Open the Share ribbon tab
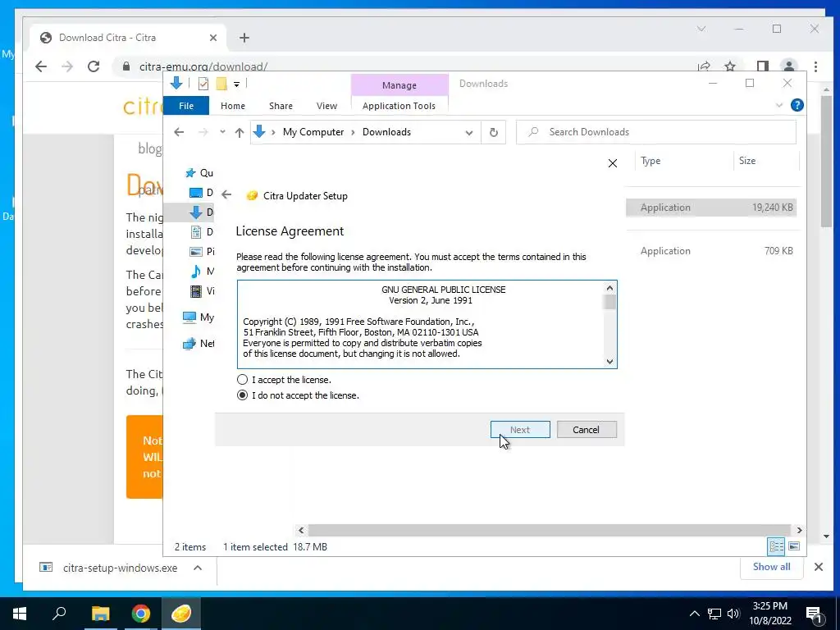840x630 pixels. [x=281, y=106]
